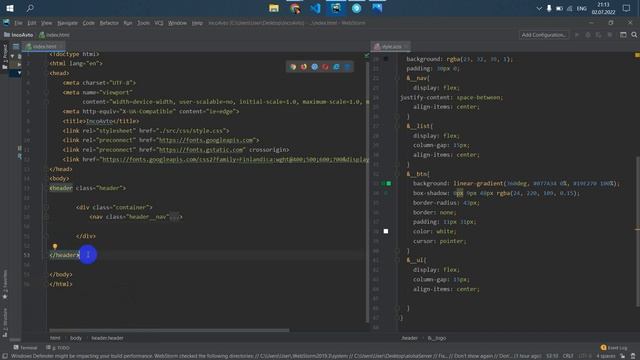Viewport: 640px width, 360px height.
Task: Click the Windows search magnifier in taskbar
Action: pos(30,8)
